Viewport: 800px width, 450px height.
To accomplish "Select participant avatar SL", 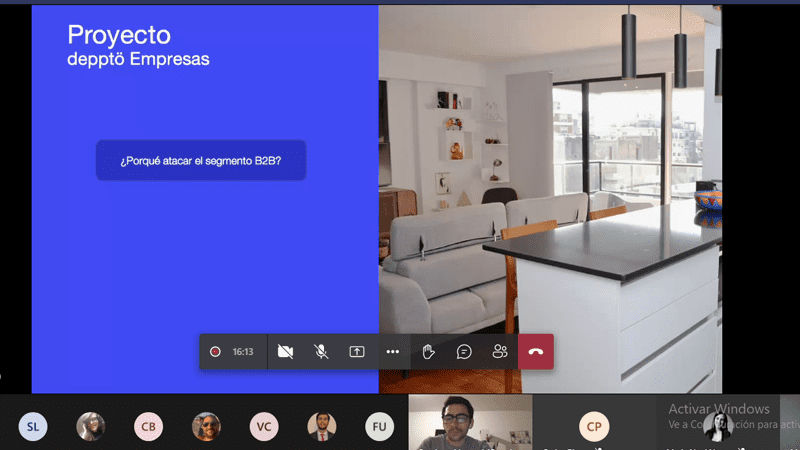I will point(33,427).
